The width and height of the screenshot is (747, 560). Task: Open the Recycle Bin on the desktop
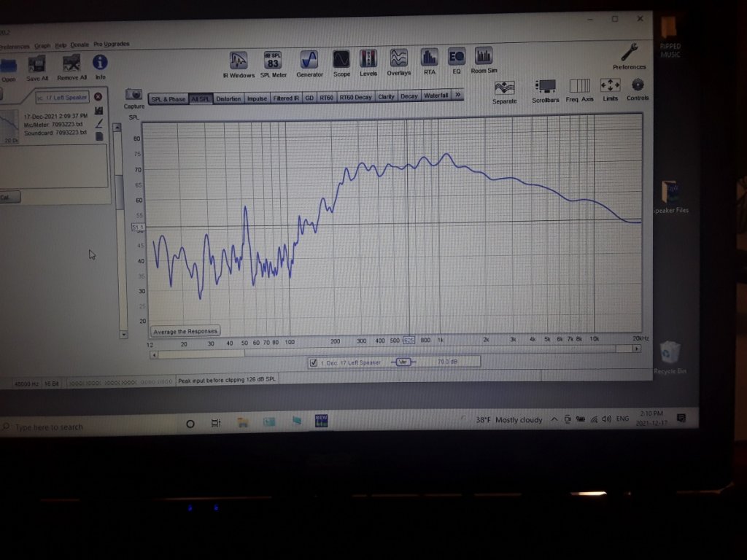(x=670, y=357)
